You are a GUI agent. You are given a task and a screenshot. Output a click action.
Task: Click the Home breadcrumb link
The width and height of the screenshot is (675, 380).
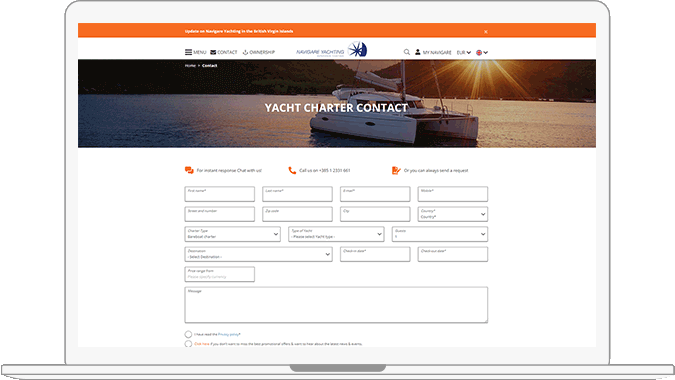click(x=190, y=66)
